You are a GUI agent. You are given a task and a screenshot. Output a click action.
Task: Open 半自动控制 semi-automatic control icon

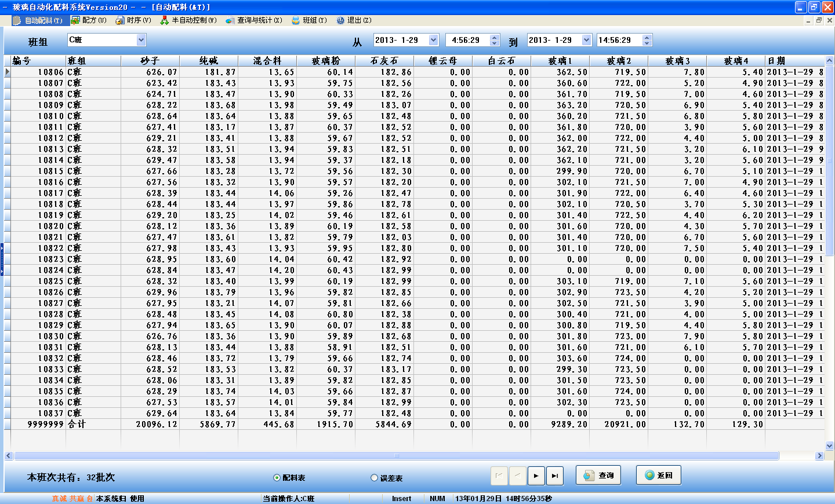coord(165,20)
